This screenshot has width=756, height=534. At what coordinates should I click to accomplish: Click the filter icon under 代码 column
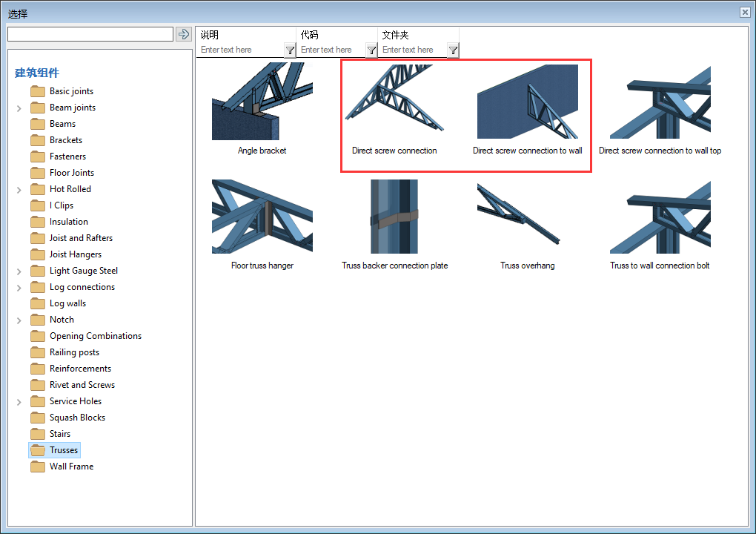coord(371,50)
